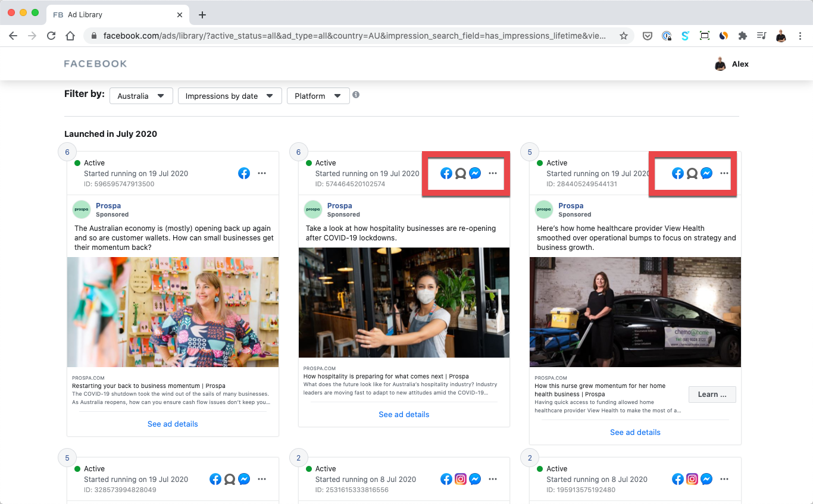813x504 pixels.
Task: Click Messenger icon on ad ID 2531615333816556
Action: click(x=475, y=479)
